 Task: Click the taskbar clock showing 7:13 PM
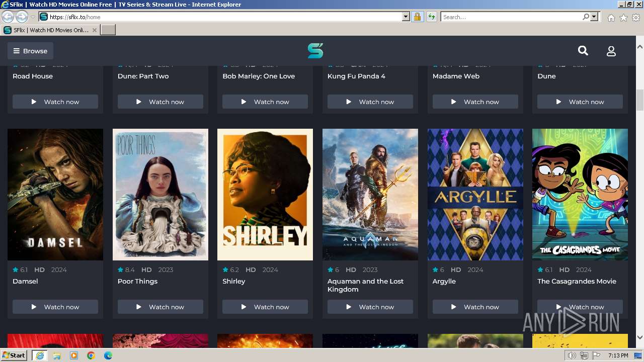[x=617, y=355]
